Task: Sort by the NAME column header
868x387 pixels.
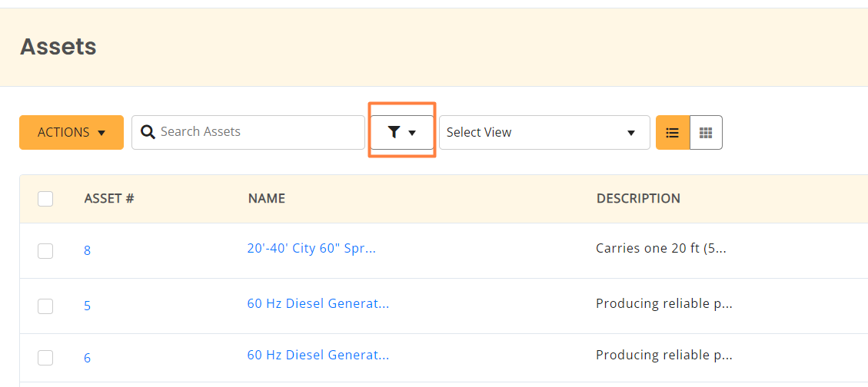Action: coord(266,198)
